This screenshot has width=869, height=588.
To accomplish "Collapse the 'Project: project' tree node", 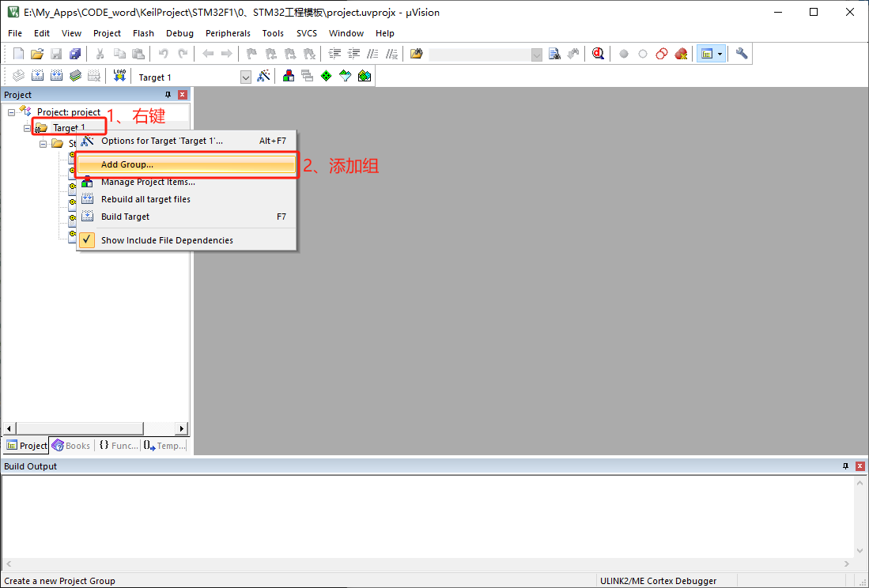I will (x=11, y=112).
